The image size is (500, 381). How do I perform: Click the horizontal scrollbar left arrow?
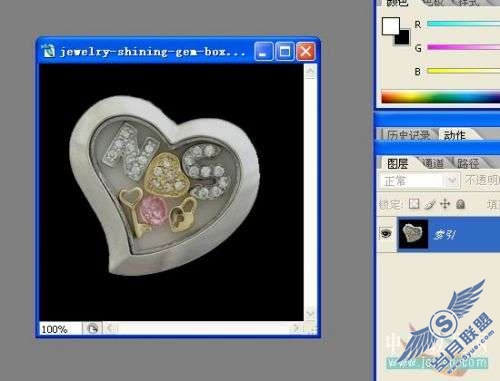[x=110, y=329]
